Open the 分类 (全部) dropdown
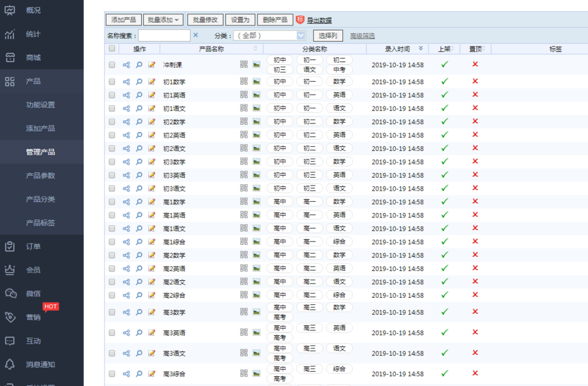The width and height of the screenshot is (588, 386). click(x=269, y=35)
